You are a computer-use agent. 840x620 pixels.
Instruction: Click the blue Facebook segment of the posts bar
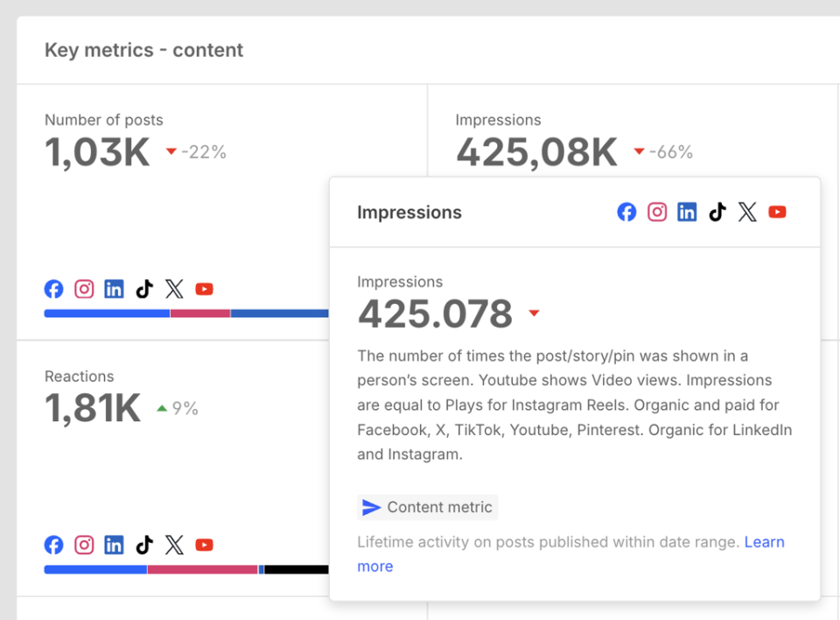pyautogui.click(x=105, y=313)
